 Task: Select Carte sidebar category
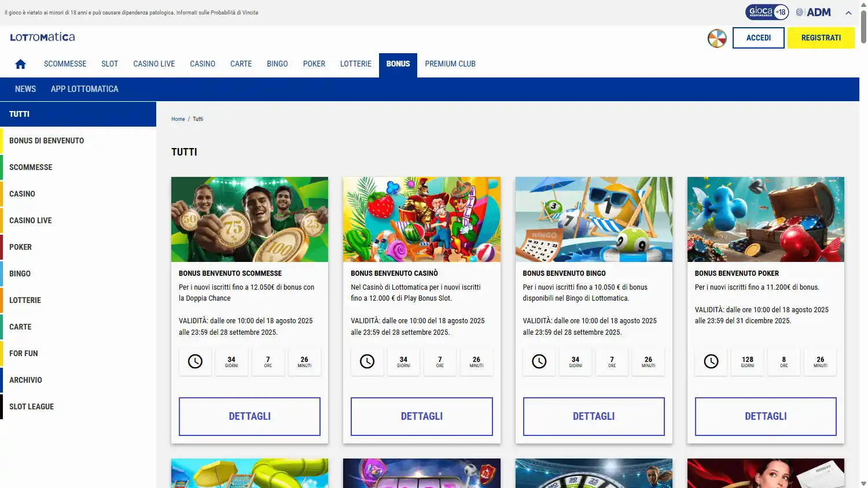(x=78, y=327)
